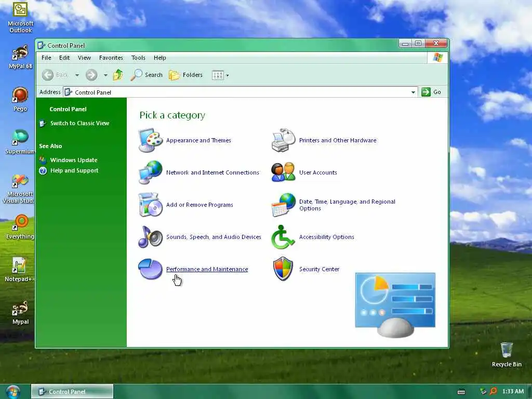Click the Accessibility Options link
The width and height of the screenshot is (532, 399).
click(326, 237)
